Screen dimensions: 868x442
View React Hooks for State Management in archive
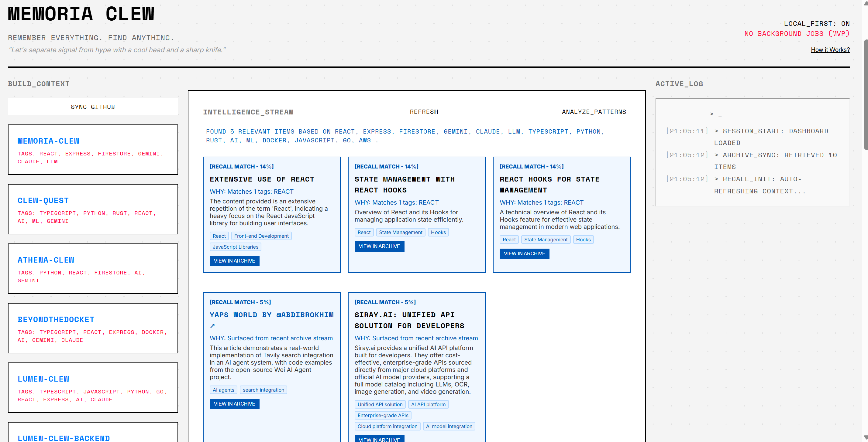tap(524, 253)
